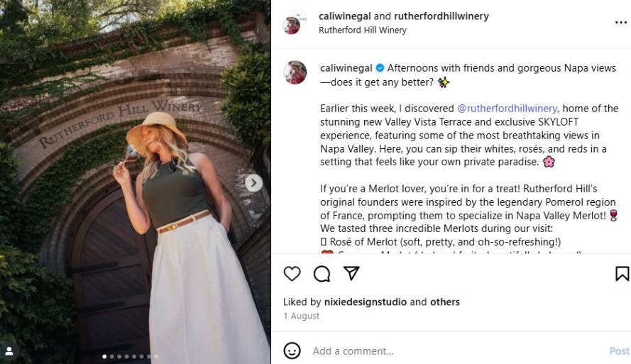This screenshot has height=364, width=631.
Task: Share post using paper plane icon
Action: [x=351, y=273]
